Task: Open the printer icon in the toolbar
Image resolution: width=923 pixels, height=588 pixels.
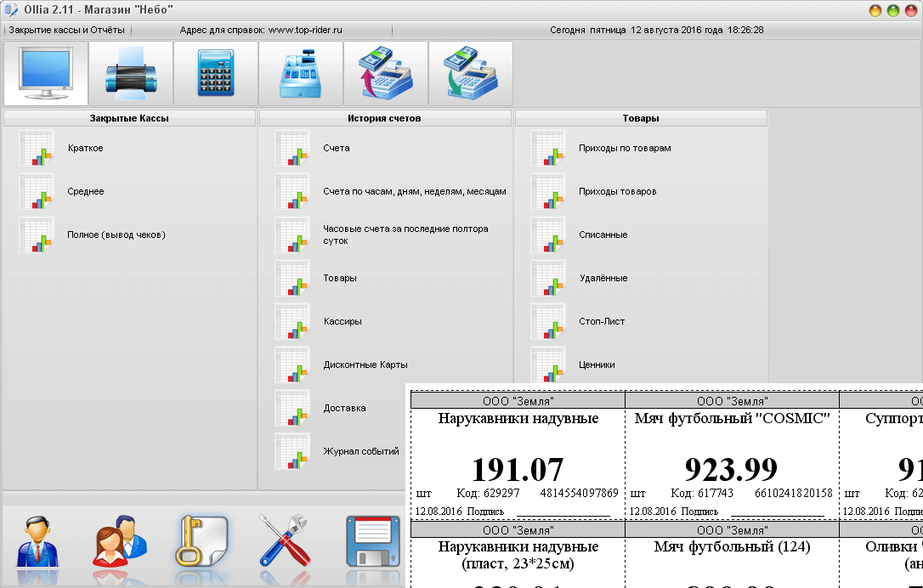Action: click(x=131, y=73)
